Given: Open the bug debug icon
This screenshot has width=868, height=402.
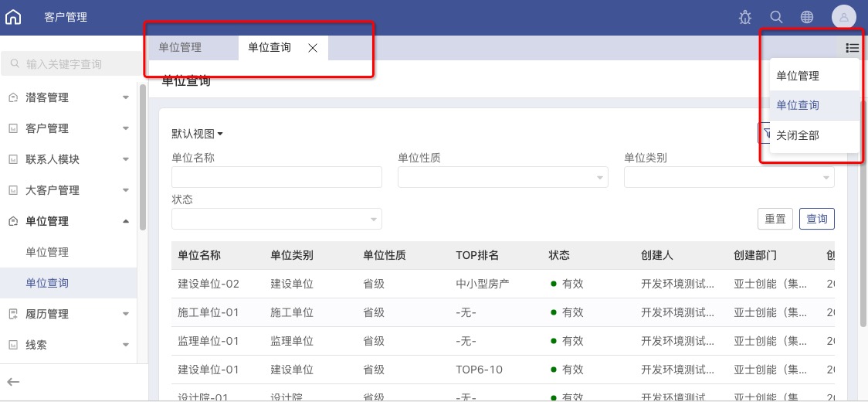Looking at the screenshot, I should (x=745, y=17).
